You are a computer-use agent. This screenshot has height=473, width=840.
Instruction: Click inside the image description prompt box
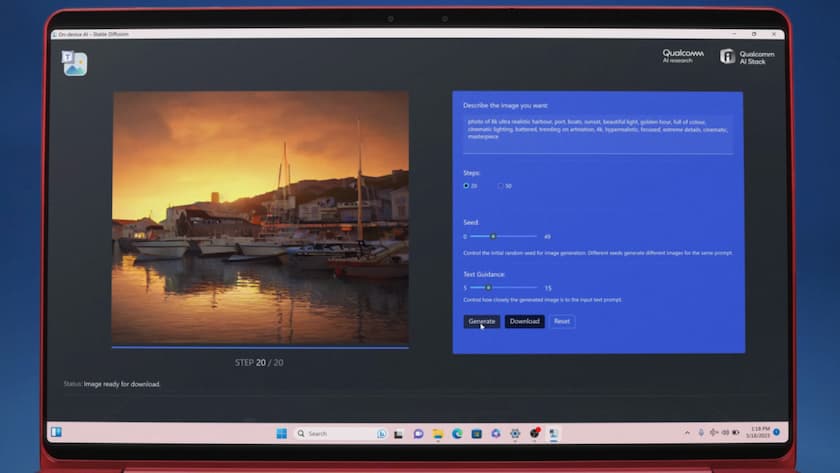click(x=597, y=134)
